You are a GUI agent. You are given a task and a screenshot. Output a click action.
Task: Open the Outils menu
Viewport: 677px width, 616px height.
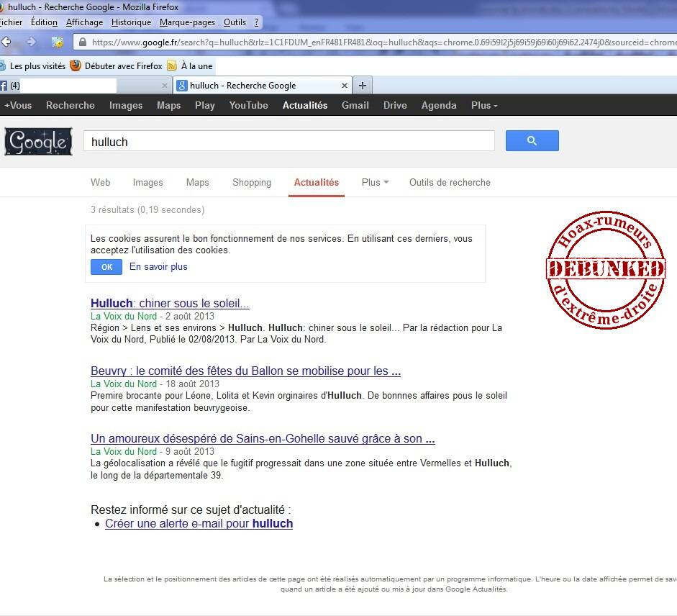235,22
